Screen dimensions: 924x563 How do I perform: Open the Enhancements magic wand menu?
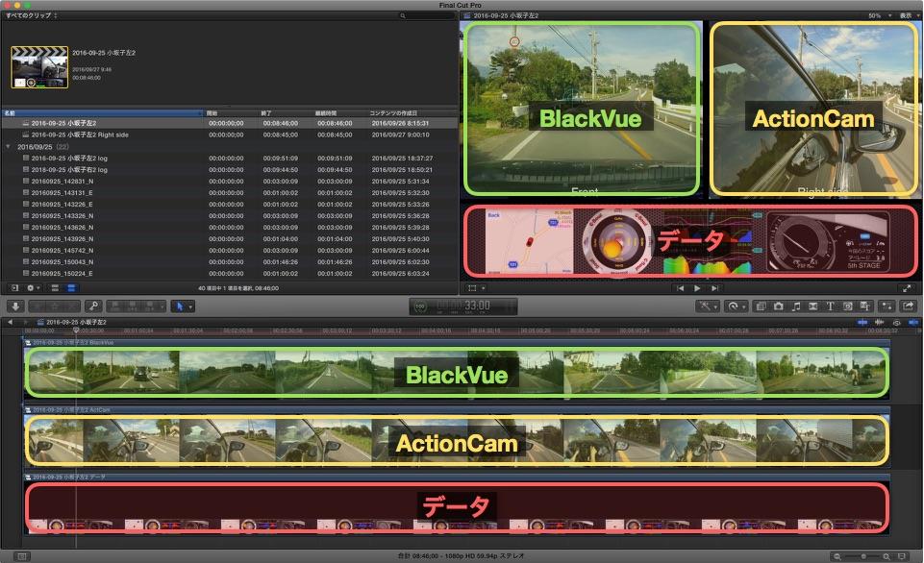coord(707,306)
